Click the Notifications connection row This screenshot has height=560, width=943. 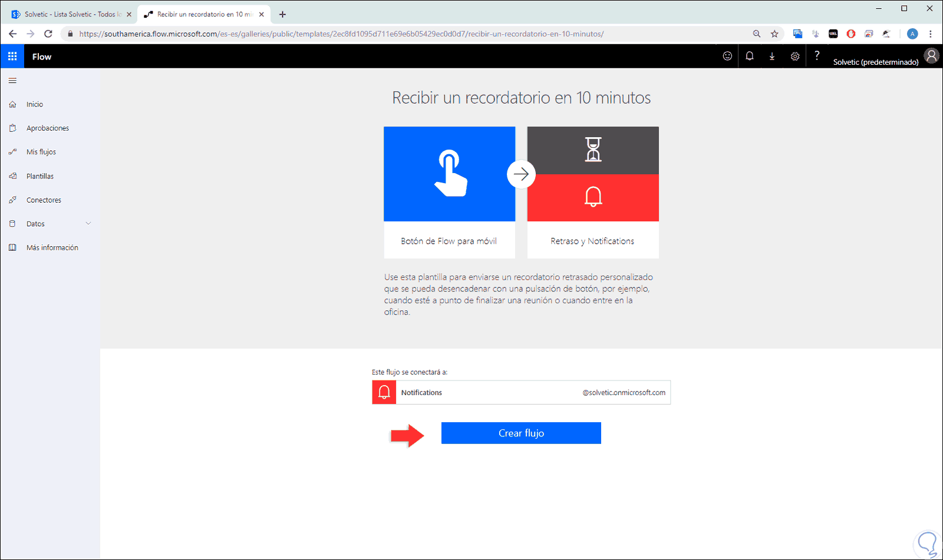click(x=521, y=392)
